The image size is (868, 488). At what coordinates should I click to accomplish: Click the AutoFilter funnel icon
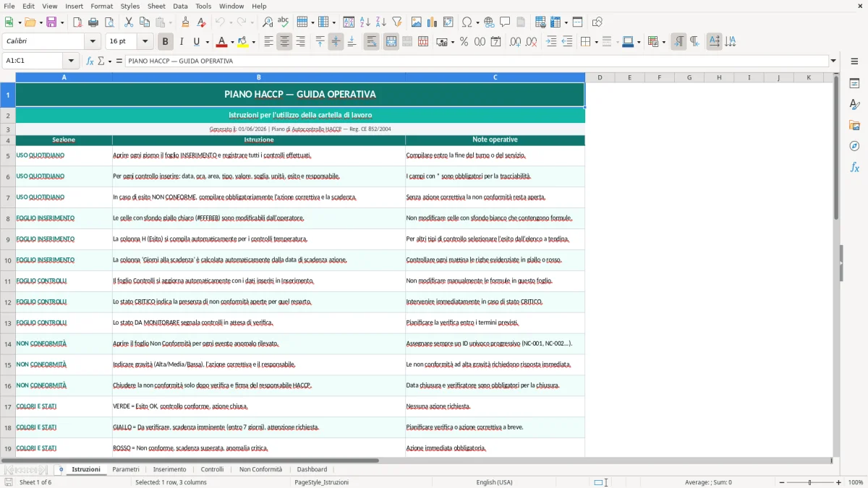point(397,22)
